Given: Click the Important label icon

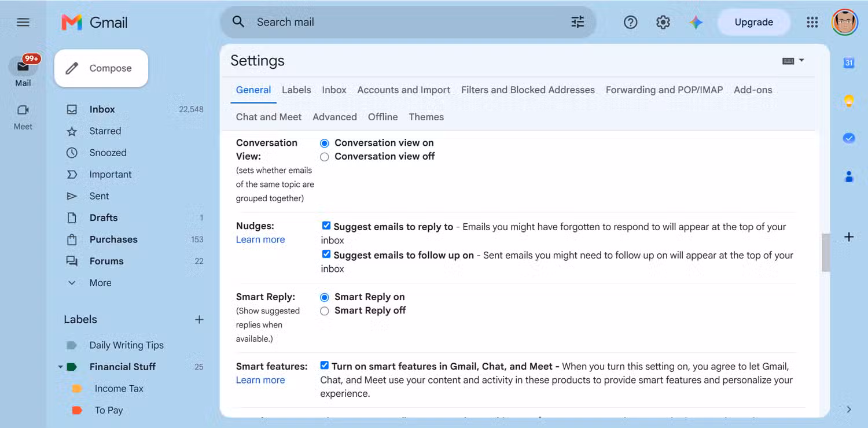Looking at the screenshot, I should pos(72,175).
